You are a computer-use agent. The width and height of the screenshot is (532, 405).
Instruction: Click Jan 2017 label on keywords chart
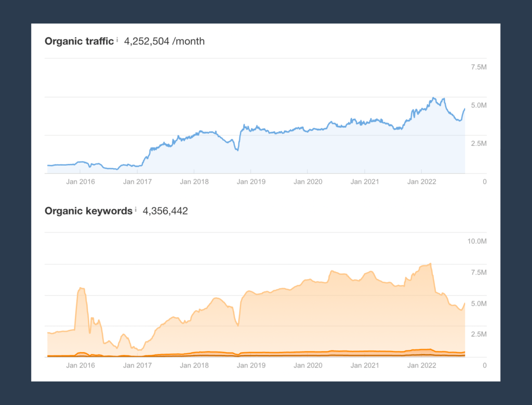137,366
